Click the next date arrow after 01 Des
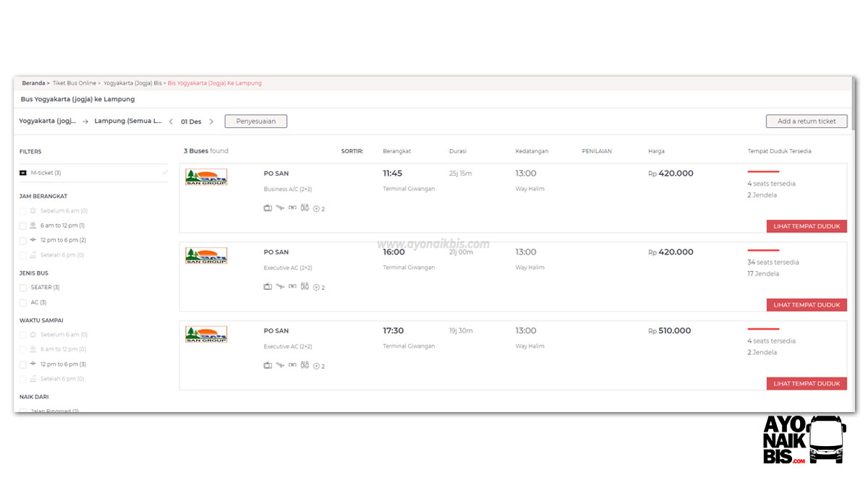Viewport: 868px width, 488px height. [210, 121]
